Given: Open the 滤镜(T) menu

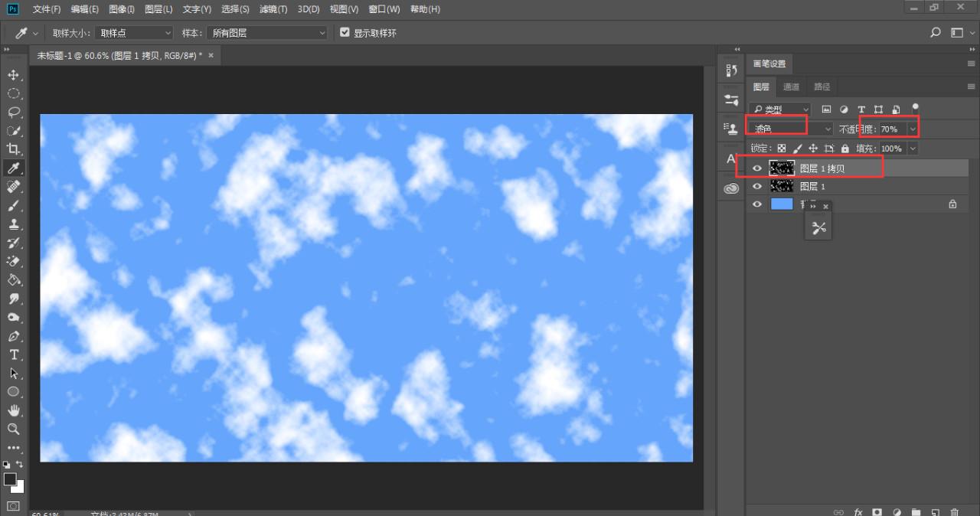Looking at the screenshot, I should click(273, 9).
